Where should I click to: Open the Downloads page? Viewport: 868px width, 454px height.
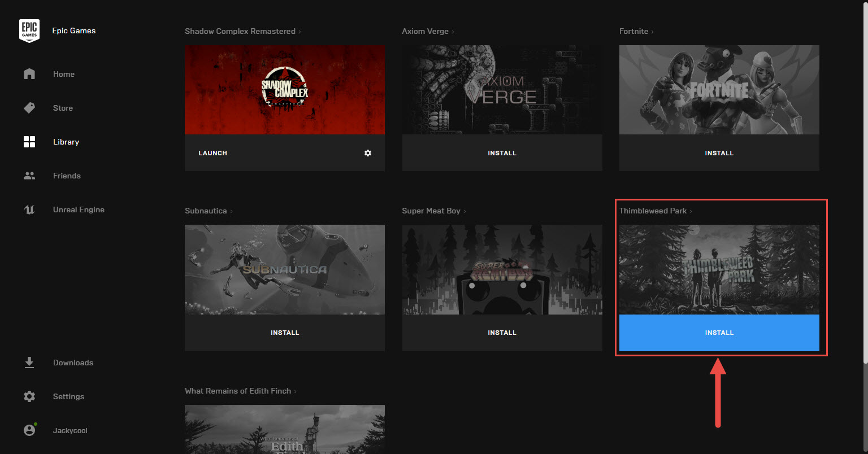[73, 363]
